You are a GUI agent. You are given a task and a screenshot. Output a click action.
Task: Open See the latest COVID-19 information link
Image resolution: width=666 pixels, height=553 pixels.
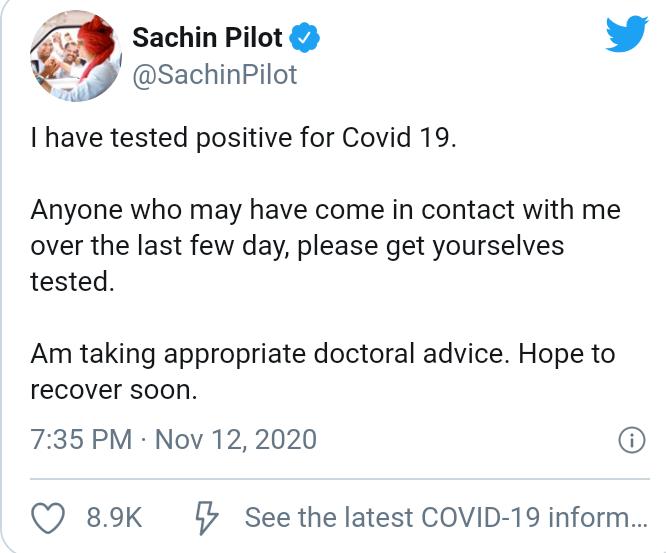pyautogui.click(x=446, y=517)
